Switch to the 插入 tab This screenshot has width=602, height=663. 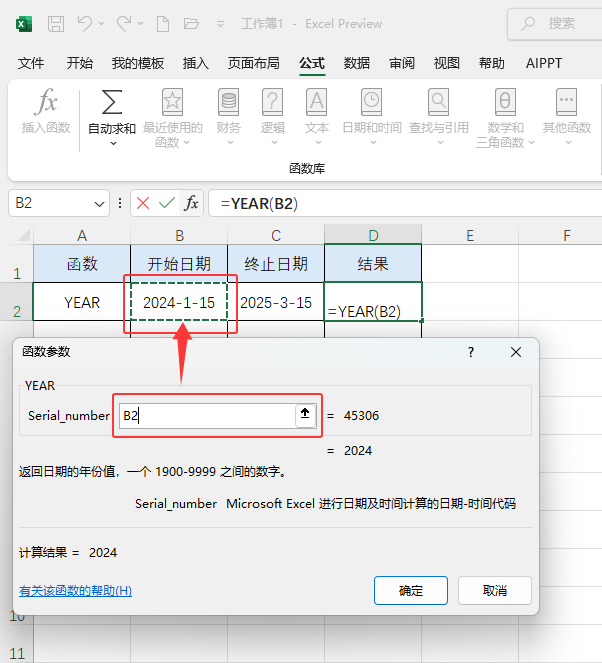[196, 63]
